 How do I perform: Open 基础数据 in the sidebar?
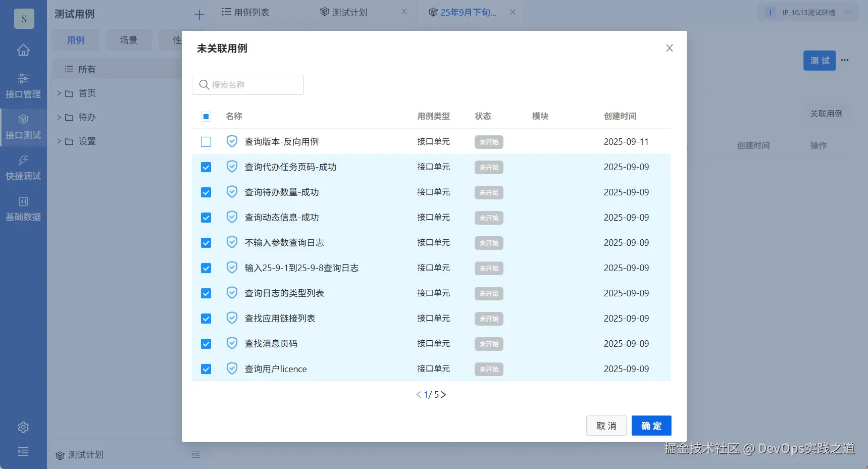click(23, 209)
